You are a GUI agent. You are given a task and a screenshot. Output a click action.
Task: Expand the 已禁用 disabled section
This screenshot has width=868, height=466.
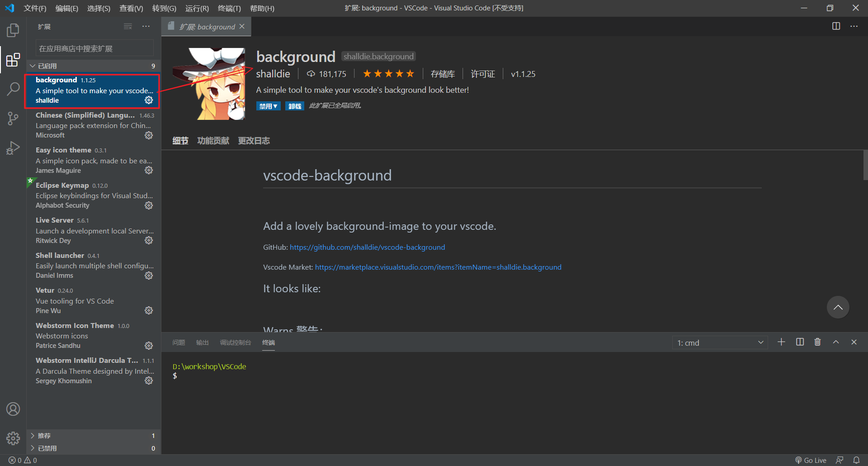click(94, 448)
